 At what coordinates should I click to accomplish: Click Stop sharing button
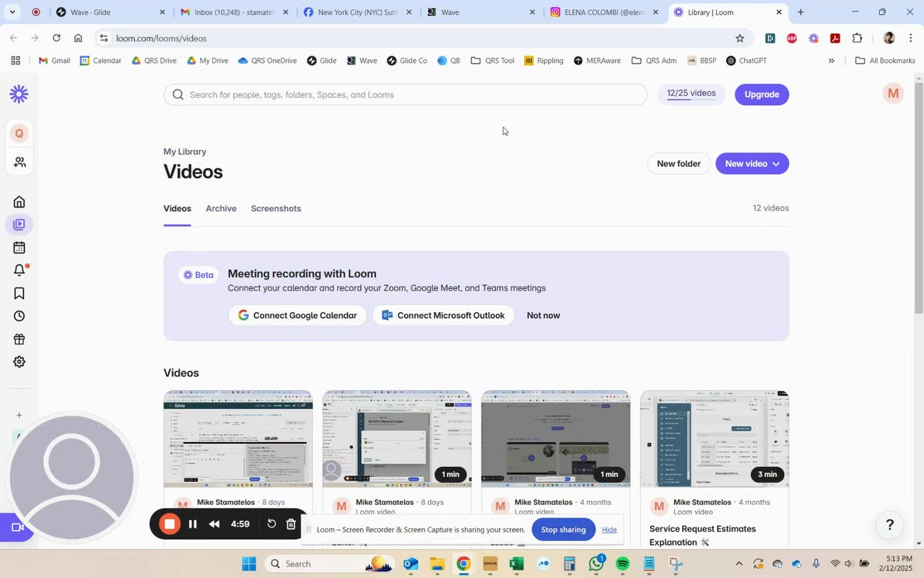[x=563, y=530]
